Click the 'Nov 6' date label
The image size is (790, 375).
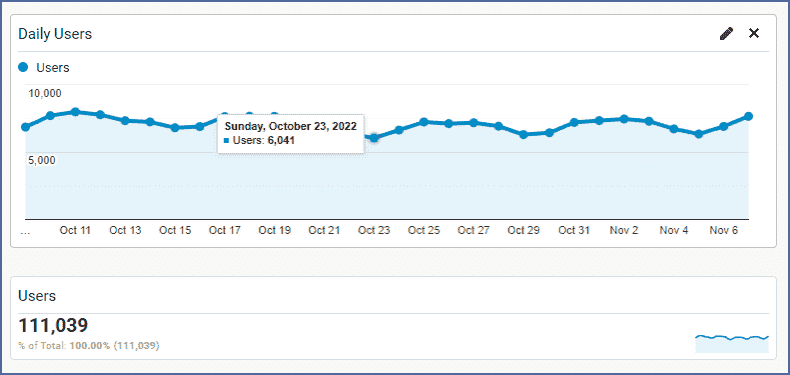[x=723, y=230]
